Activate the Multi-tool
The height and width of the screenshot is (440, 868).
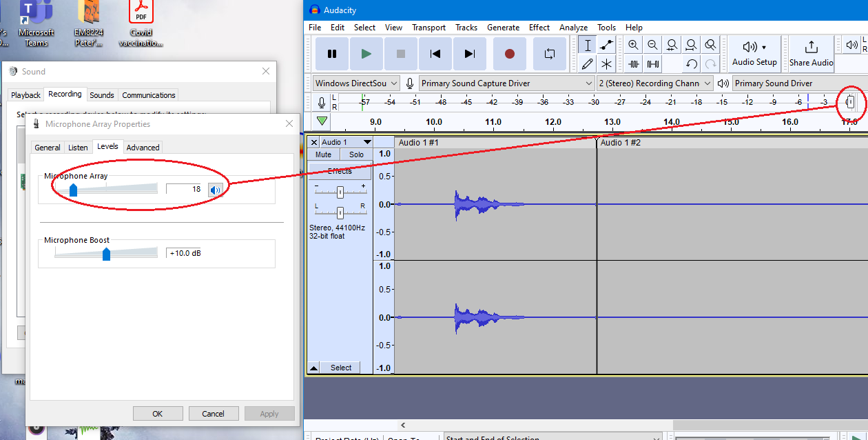(x=607, y=63)
